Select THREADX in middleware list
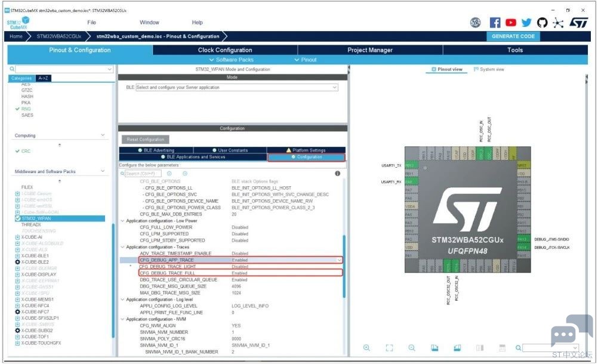The image size is (598, 364). pos(31,225)
